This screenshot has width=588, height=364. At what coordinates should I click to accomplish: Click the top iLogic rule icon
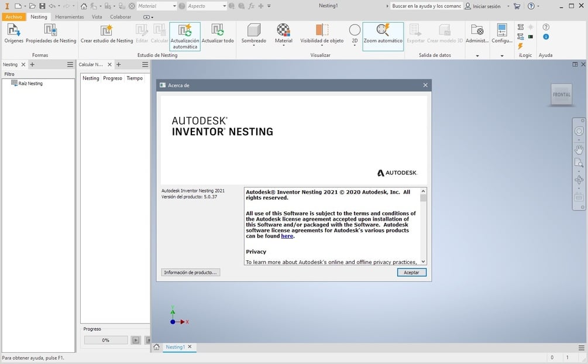[x=521, y=27]
